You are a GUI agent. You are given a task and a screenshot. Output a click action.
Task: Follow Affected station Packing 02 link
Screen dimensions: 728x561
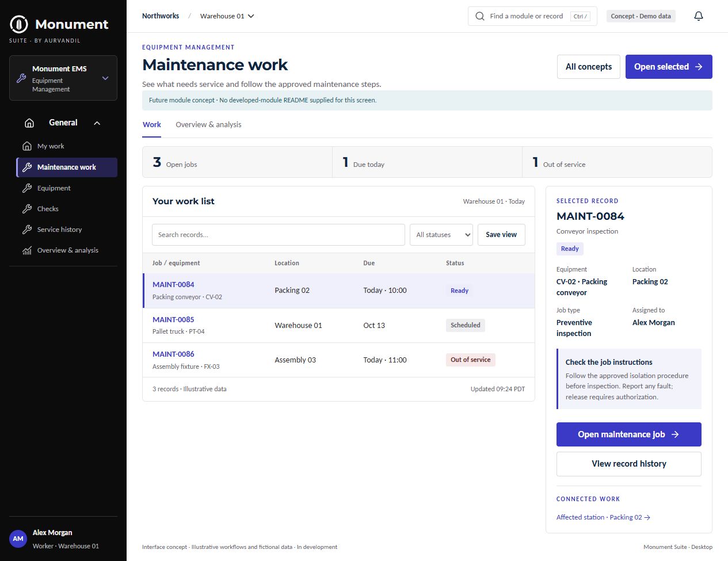(603, 517)
